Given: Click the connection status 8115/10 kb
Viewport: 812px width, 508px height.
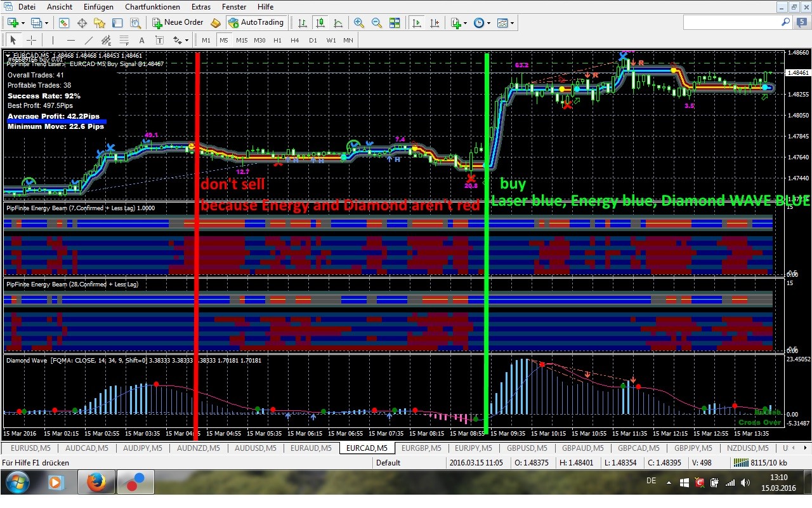Looking at the screenshot, I should [x=760, y=463].
